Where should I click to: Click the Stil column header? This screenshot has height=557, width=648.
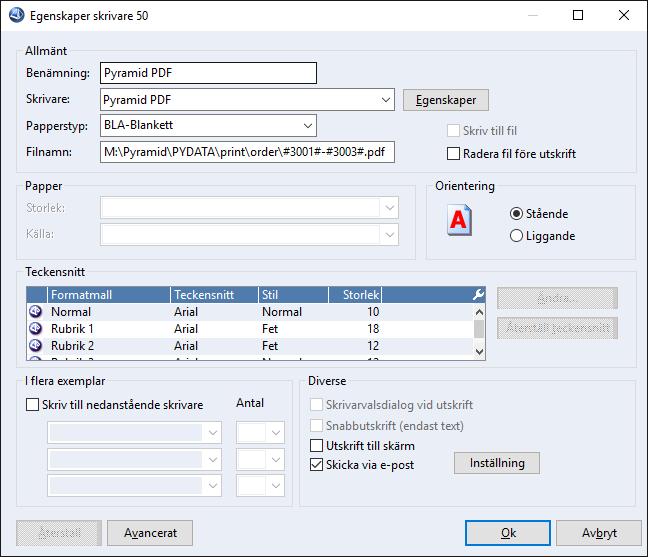point(293,295)
